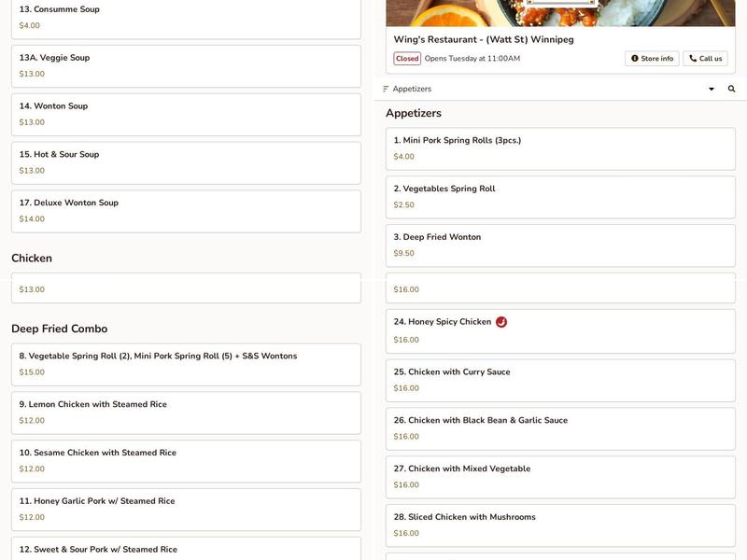Click the $15.00 combo price
This screenshot has height=560, width=747.
32,372
